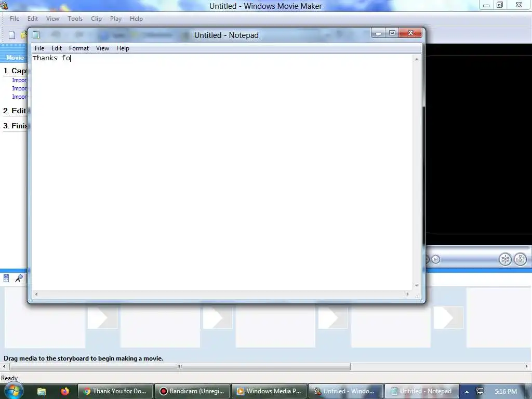532x399 pixels.
Task: Click network icon in system tray
Action: tap(480, 391)
